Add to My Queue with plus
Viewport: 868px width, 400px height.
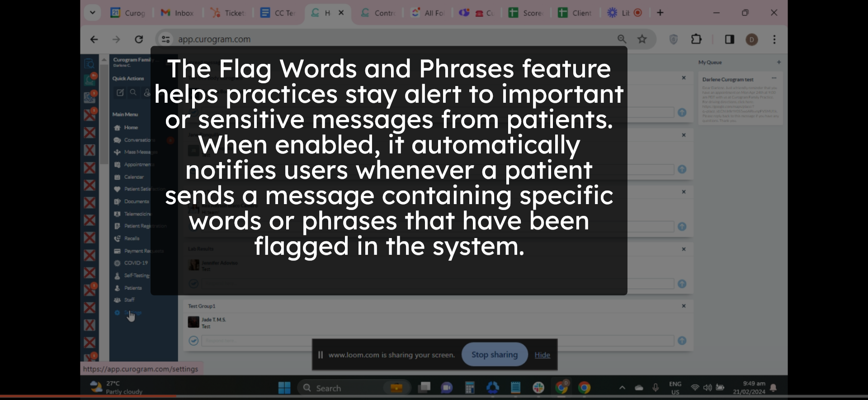coord(779,62)
